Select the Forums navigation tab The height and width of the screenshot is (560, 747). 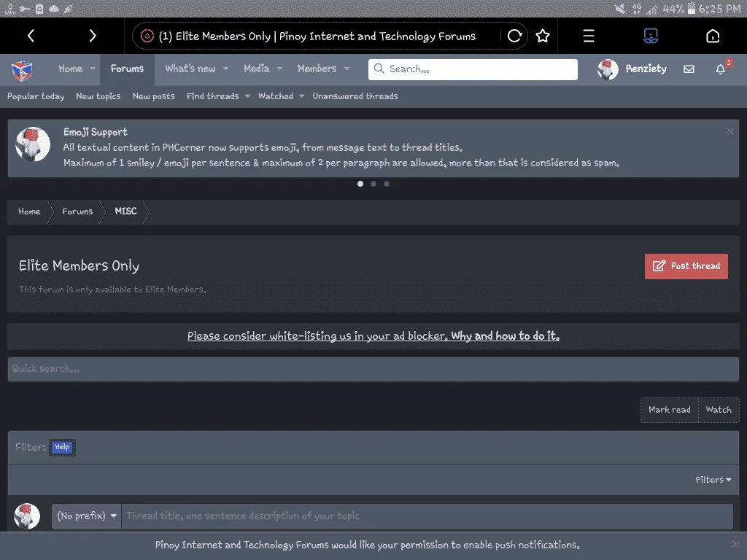click(x=127, y=69)
